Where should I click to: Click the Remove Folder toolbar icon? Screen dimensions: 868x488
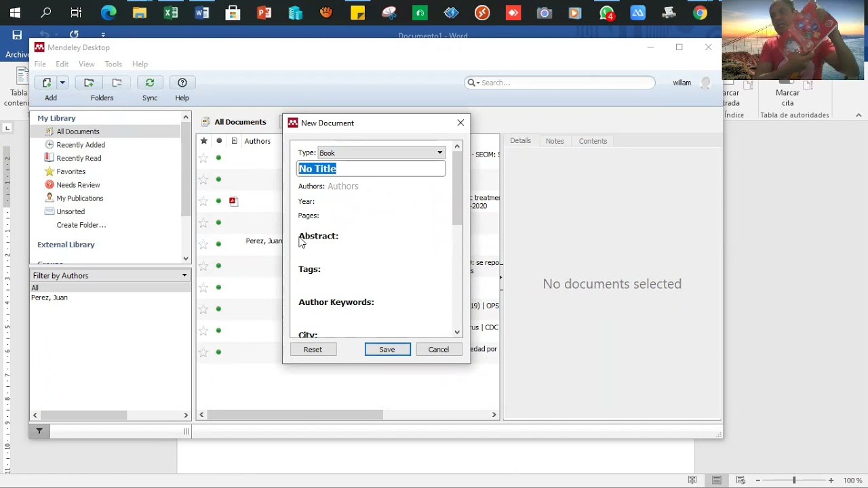click(x=117, y=83)
